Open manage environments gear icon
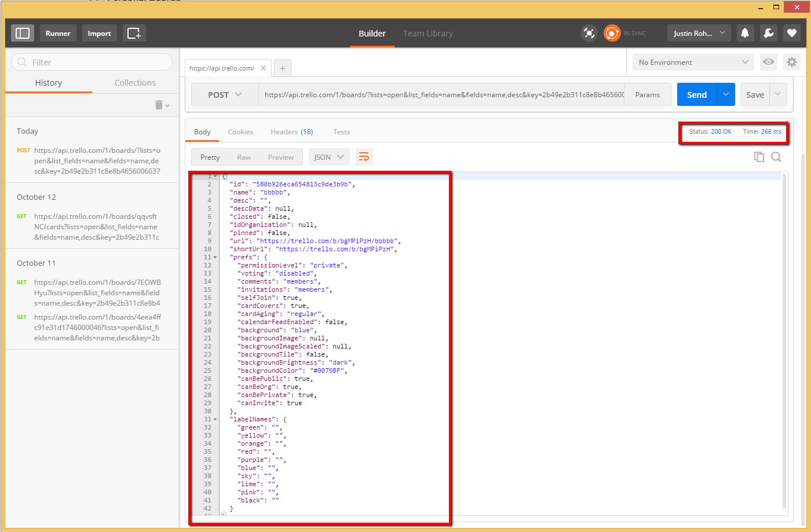Screen dimensions: 811x532 [792, 62]
